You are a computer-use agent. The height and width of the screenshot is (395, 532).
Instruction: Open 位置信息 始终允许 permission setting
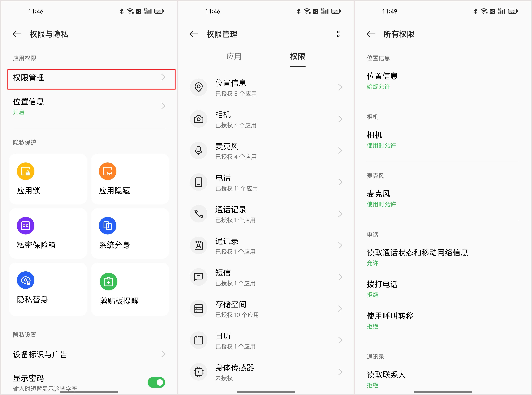point(443,81)
